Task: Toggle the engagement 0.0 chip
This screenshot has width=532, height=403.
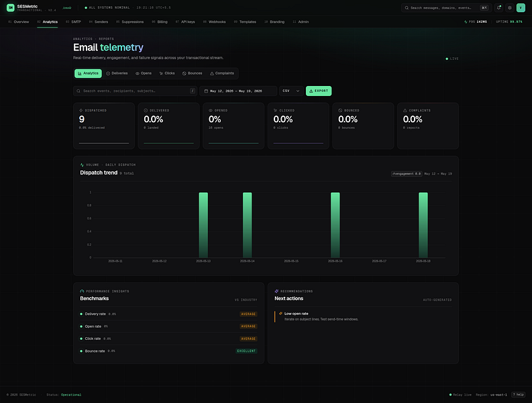Action: pyautogui.click(x=407, y=174)
